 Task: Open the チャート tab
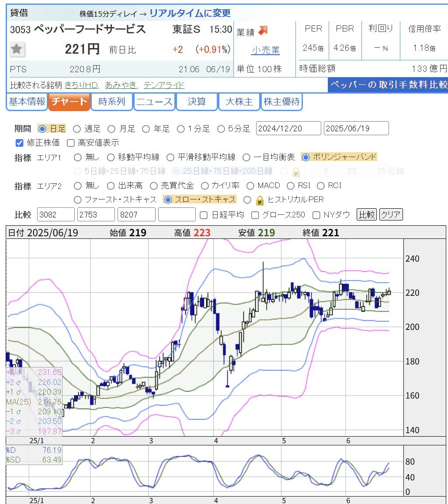[69, 101]
